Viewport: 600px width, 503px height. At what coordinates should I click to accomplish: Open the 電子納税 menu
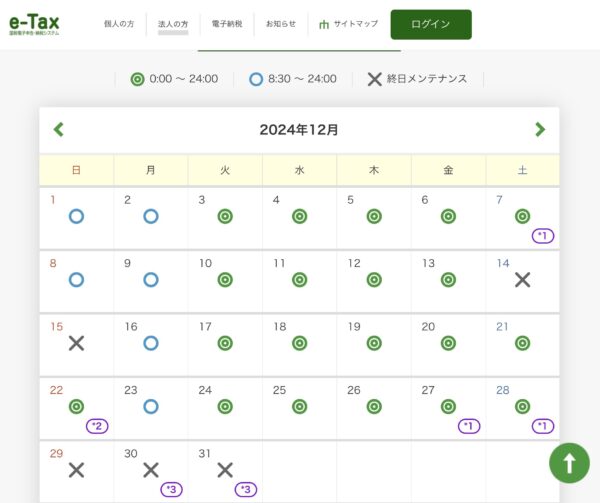point(227,24)
